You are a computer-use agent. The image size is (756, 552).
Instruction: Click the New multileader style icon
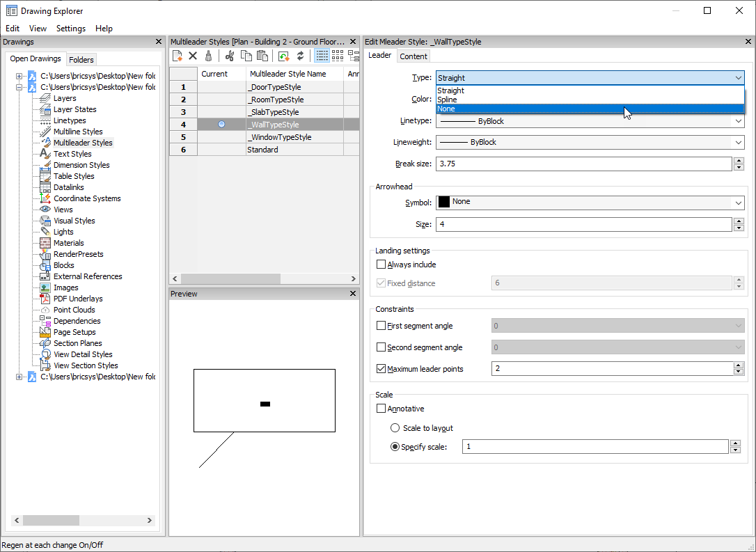pyautogui.click(x=178, y=56)
